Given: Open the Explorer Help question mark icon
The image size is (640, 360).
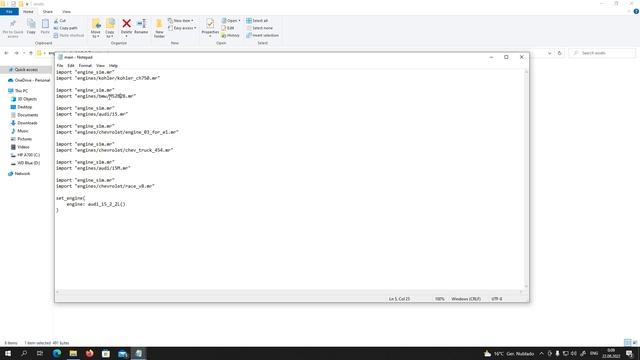Looking at the screenshot, I should pos(636,11).
